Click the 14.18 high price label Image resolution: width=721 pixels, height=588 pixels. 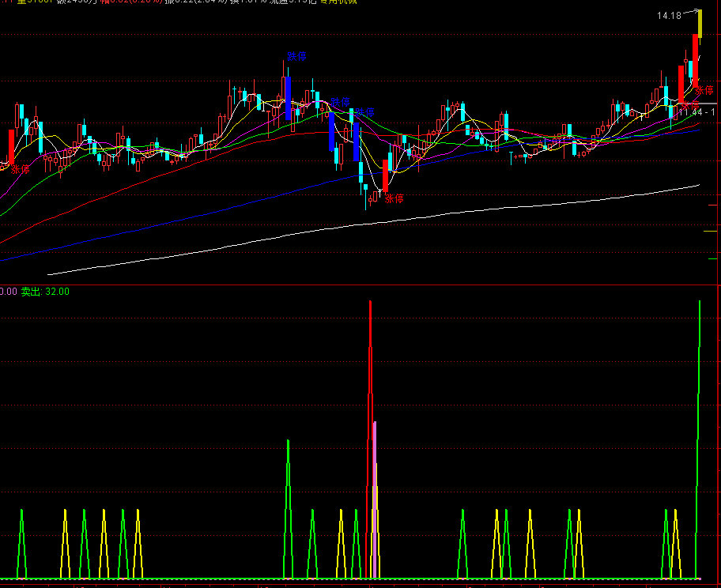point(669,16)
